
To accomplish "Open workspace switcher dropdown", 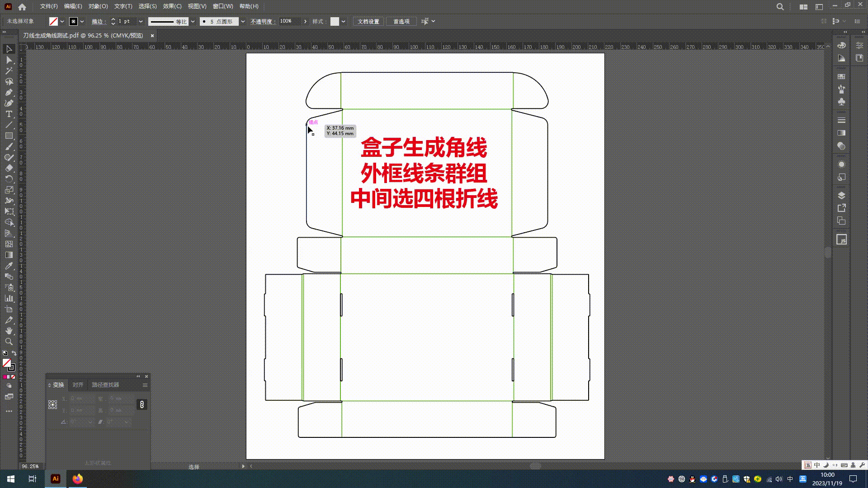I will [803, 7].
